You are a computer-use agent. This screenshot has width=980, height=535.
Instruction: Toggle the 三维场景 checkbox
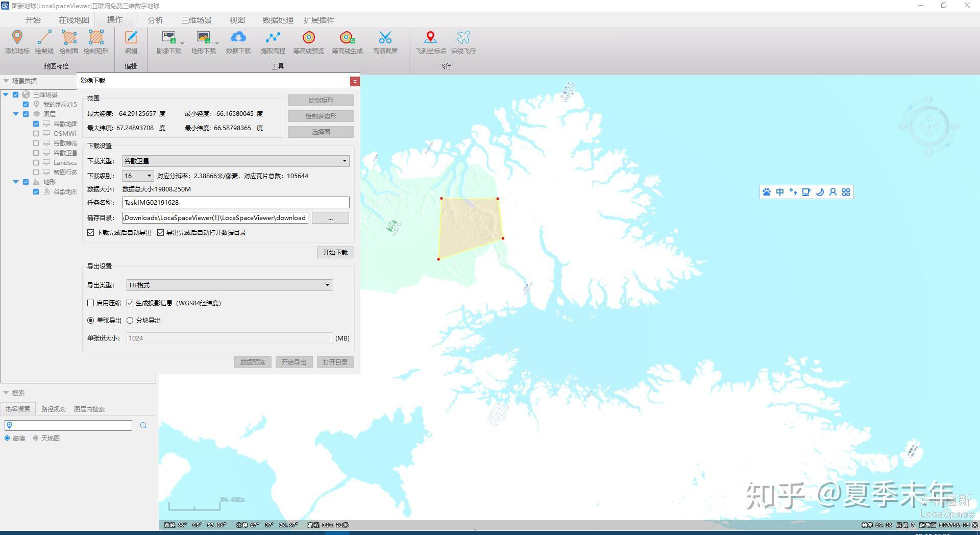(16, 94)
